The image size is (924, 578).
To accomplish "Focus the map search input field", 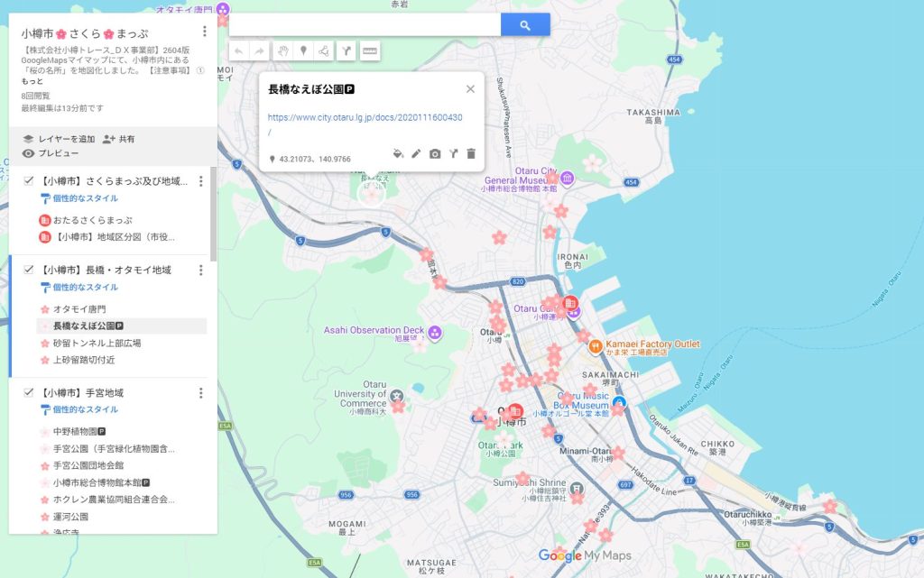I will [x=365, y=25].
